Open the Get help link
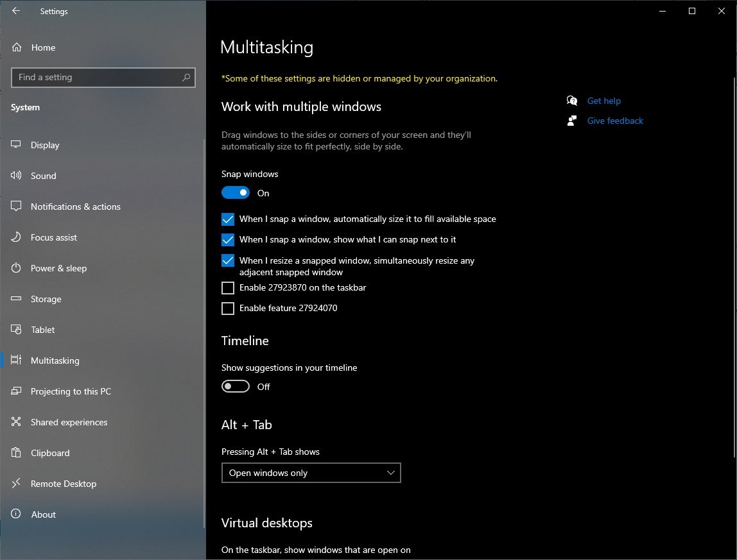Screen dimensions: 737x560 click(603, 101)
